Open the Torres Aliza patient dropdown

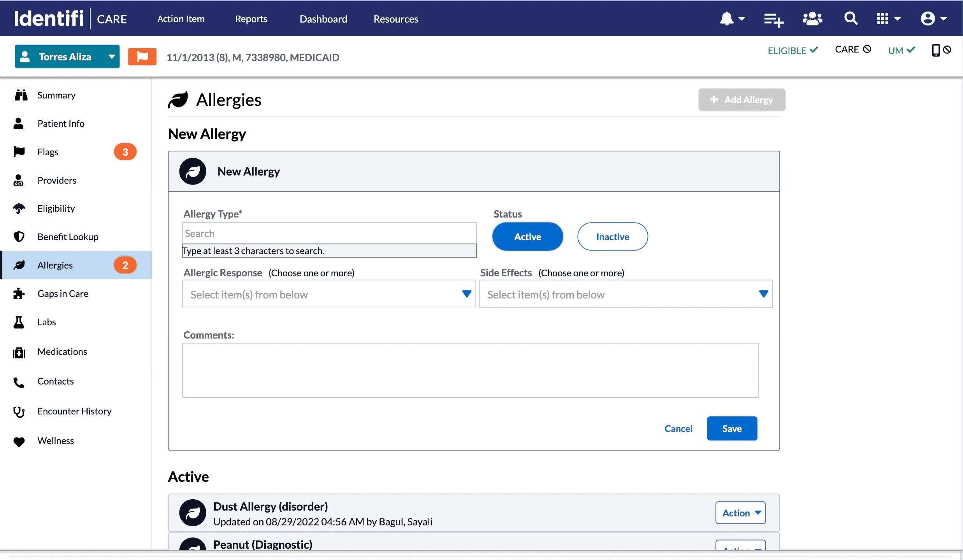[67, 57]
